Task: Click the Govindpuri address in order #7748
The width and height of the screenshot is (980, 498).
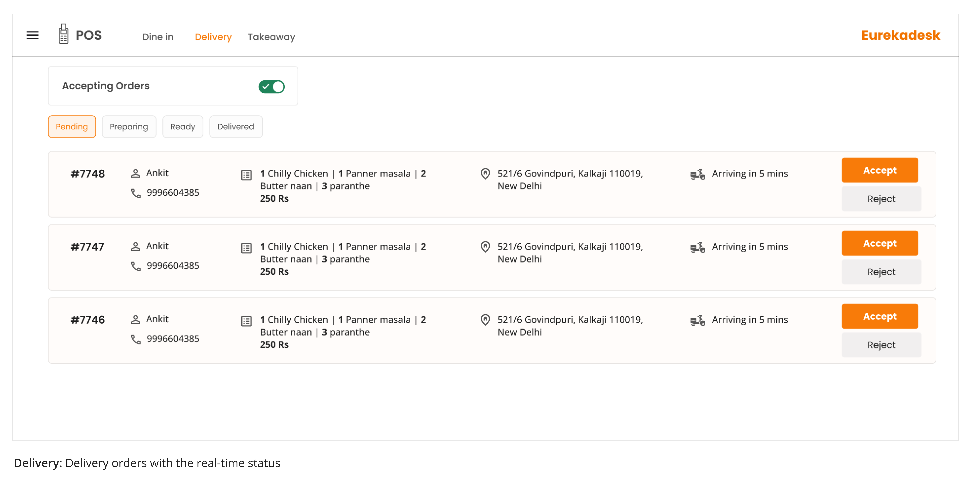Action: click(x=570, y=180)
